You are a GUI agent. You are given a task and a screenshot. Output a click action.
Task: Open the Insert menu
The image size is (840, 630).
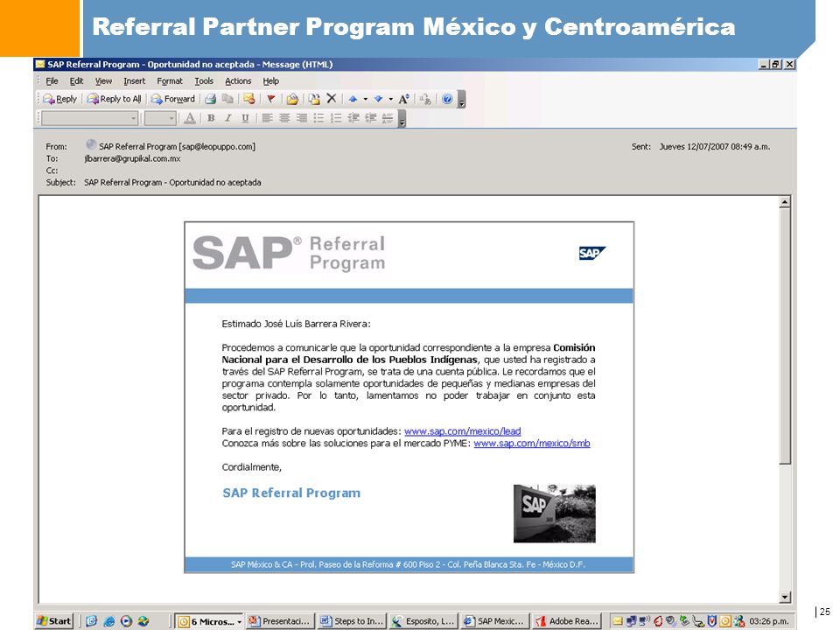click(135, 80)
